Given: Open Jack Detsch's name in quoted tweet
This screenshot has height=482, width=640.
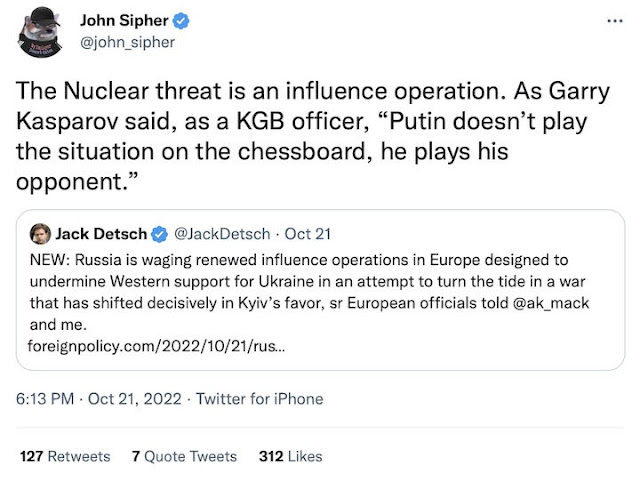Looking at the screenshot, I should [100, 235].
